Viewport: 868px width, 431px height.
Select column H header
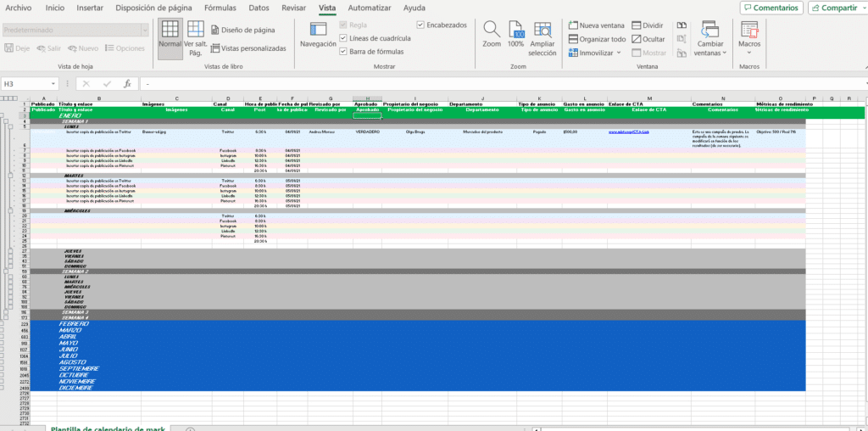pos(367,98)
